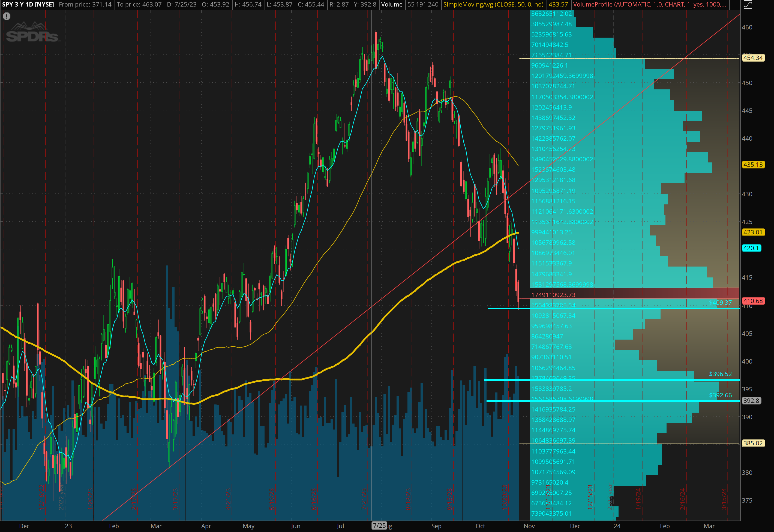Screen dimensions: 774x532
Task: Click the SPDRs spider logo watermark
Action: (x=32, y=33)
